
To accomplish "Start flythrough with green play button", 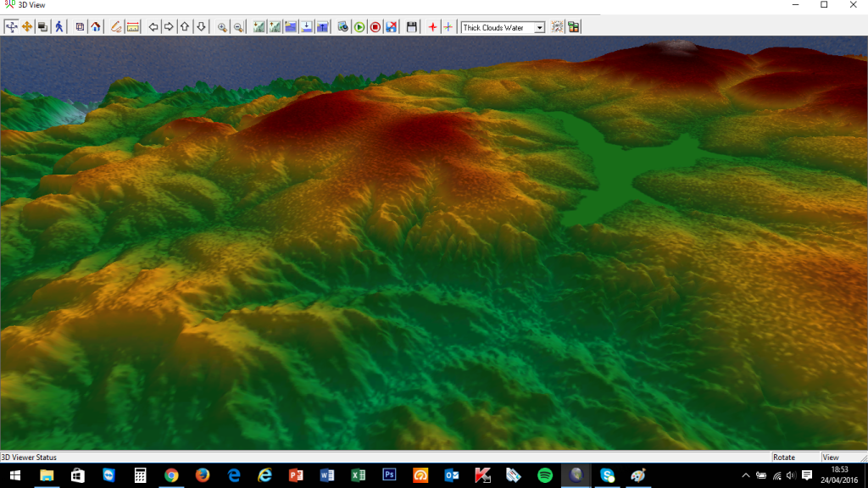I will [359, 27].
